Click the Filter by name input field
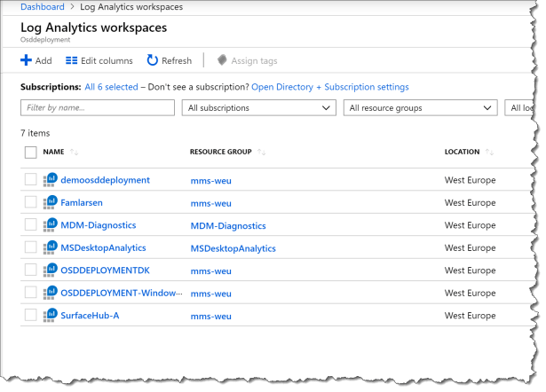The width and height of the screenshot is (546, 392). click(x=98, y=108)
